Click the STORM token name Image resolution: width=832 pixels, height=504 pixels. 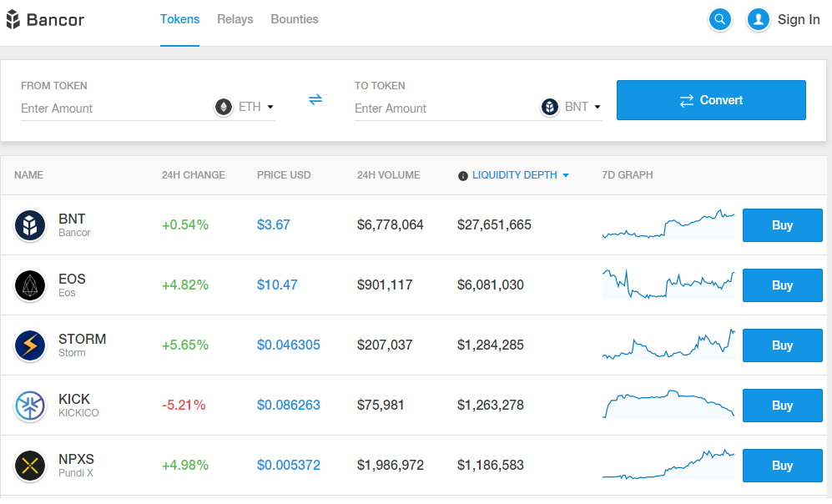point(83,339)
